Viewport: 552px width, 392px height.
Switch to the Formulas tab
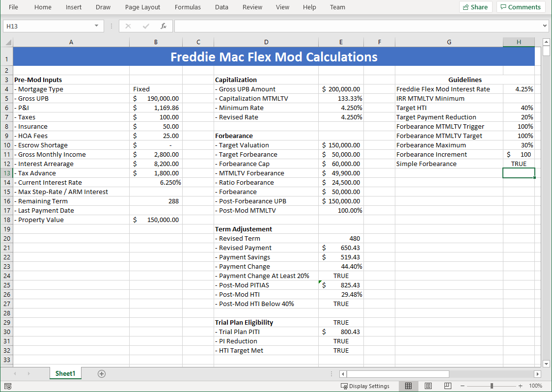click(x=188, y=7)
